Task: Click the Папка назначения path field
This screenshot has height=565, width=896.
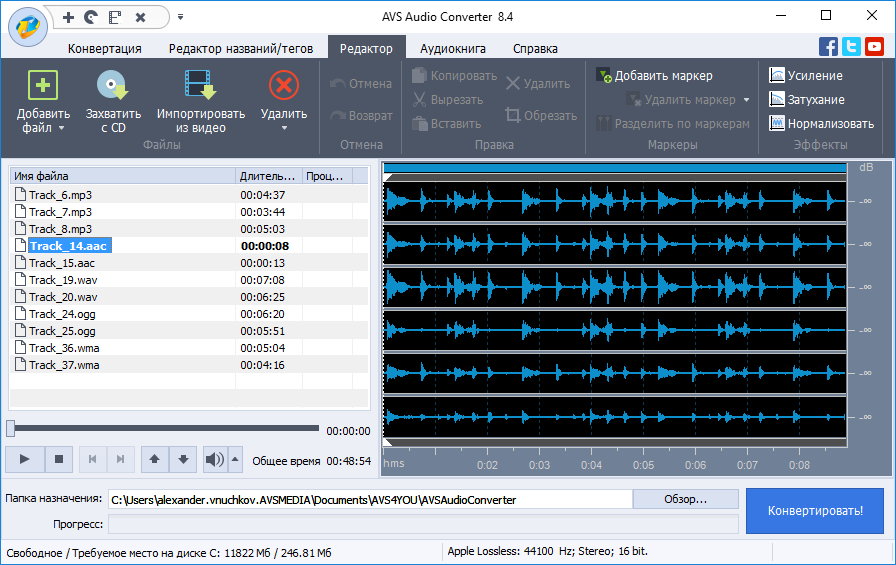Action: 370,500
